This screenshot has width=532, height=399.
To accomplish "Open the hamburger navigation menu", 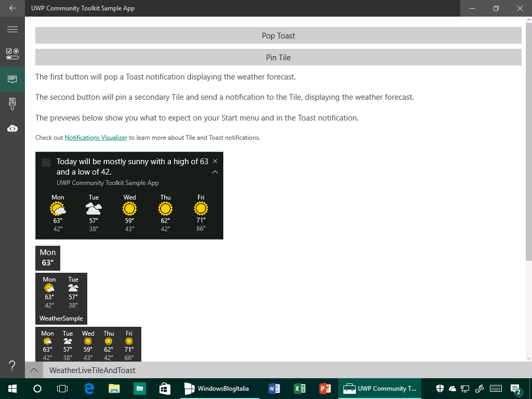I will [x=12, y=30].
